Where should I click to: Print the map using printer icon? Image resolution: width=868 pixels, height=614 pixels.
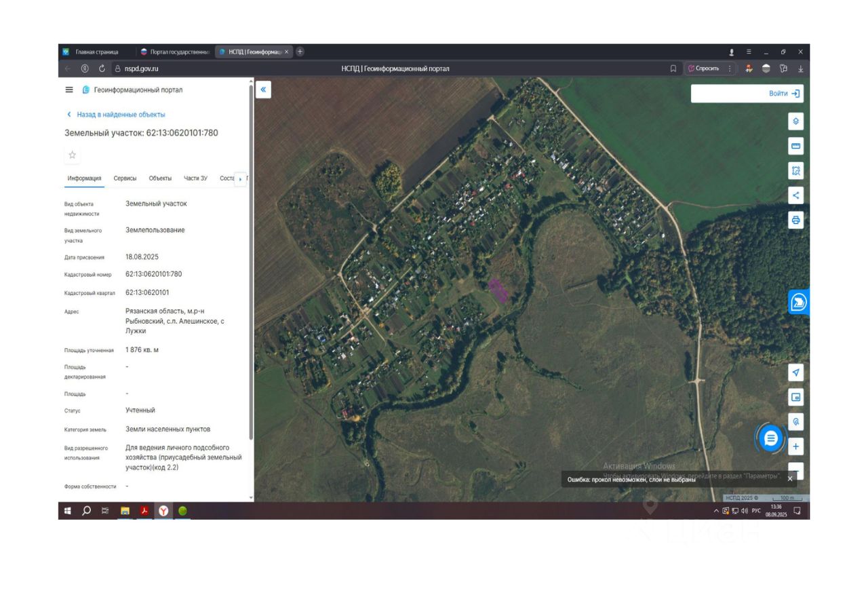point(796,220)
